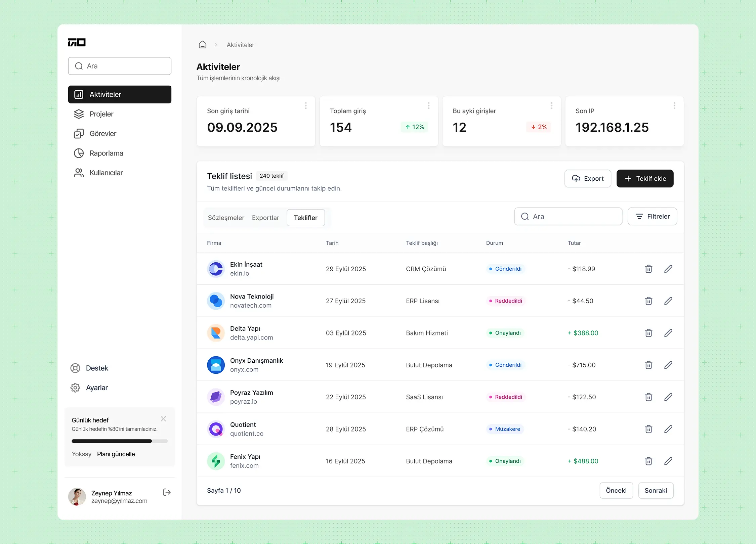Dismiss the Günlük hedef notification
This screenshot has width=756, height=544.
pos(163,419)
